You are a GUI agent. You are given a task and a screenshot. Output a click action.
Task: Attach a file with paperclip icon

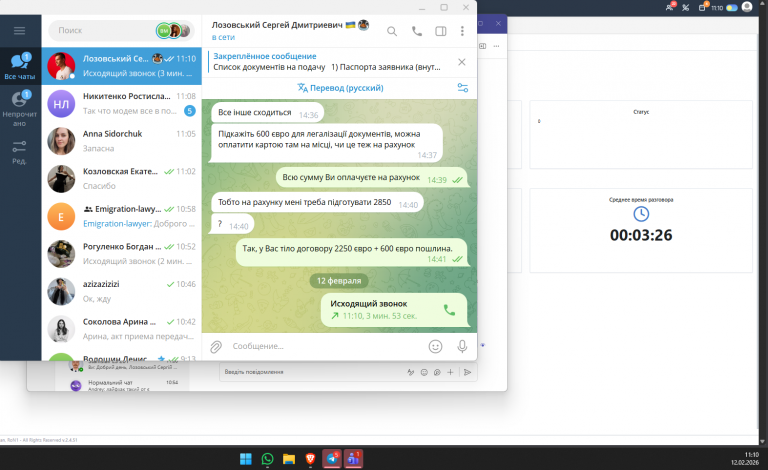click(x=216, y=347)
